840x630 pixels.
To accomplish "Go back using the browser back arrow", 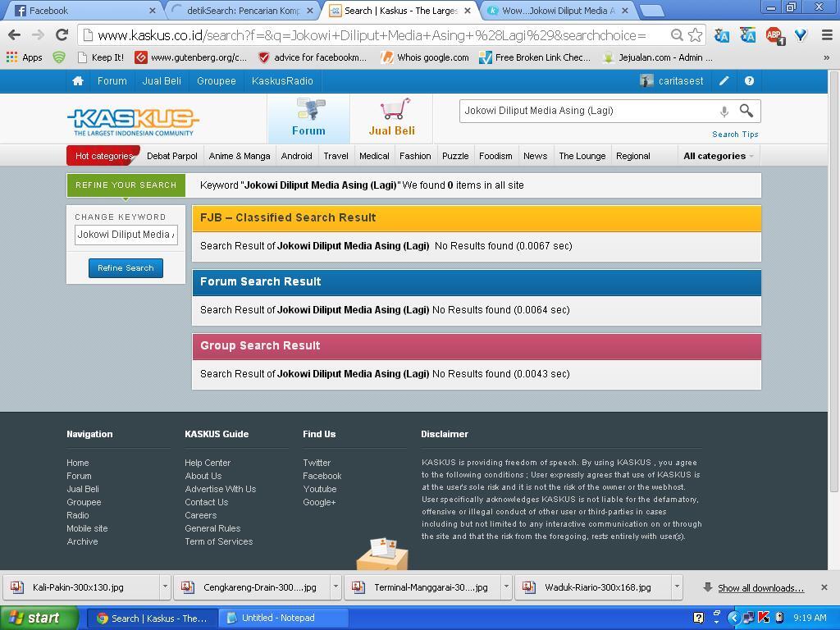I will pos(15,35).
